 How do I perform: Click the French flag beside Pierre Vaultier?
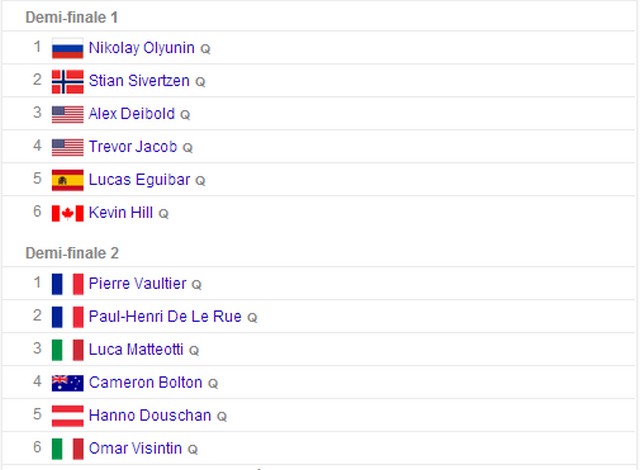[x=67, y=284]
